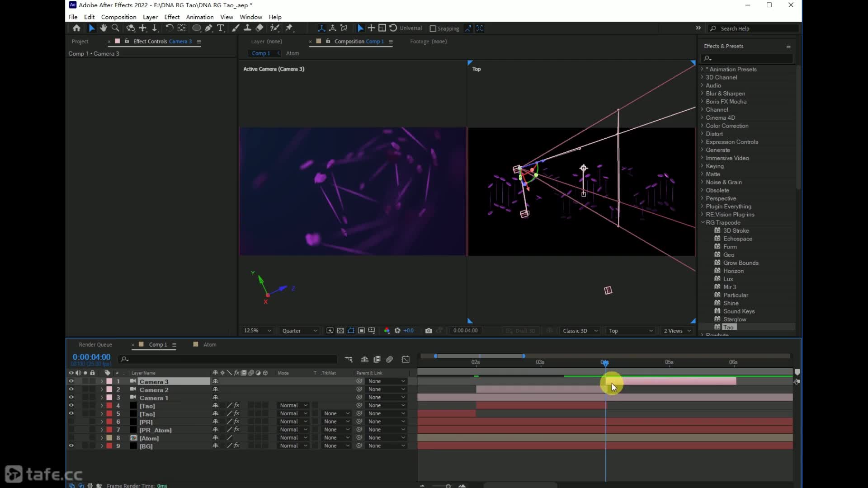
Task: Open the Composition menu
Action: point(118,17)
